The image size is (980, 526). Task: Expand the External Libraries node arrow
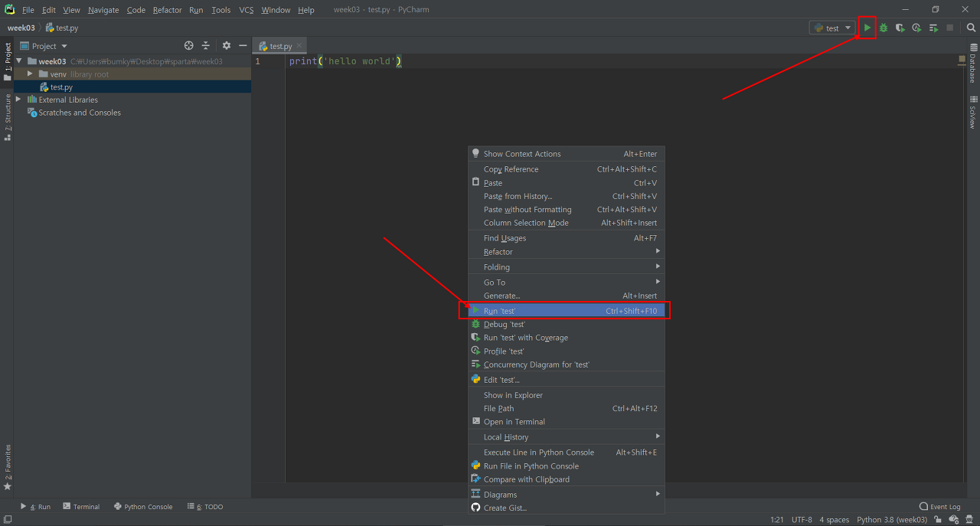[x=19, y=100]
